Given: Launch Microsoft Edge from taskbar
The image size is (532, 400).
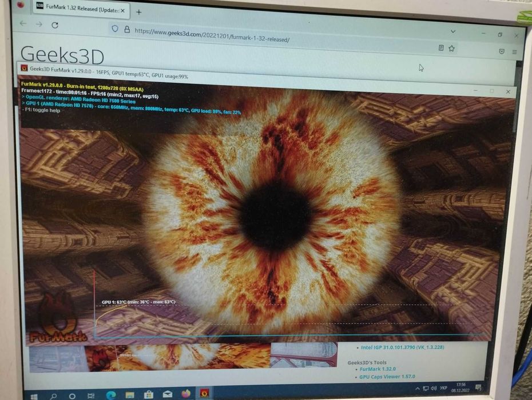Looking at the screenshot, I should pos(111,395).
